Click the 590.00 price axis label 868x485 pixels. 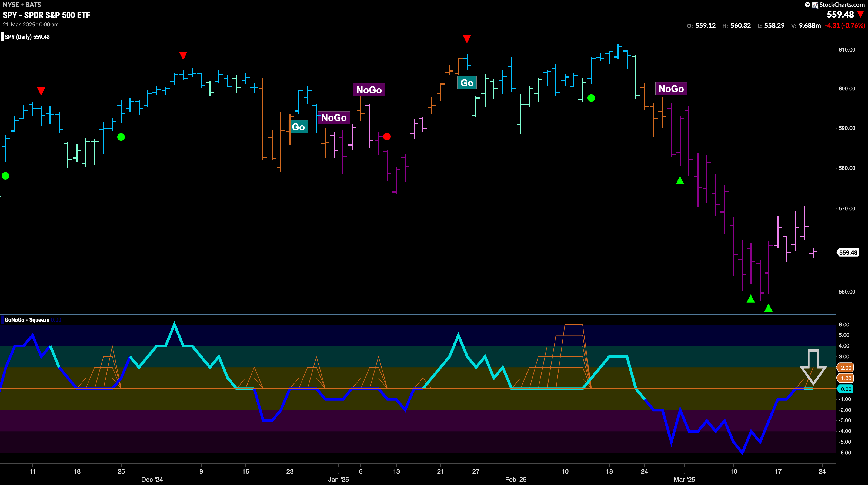coord(847,128)
